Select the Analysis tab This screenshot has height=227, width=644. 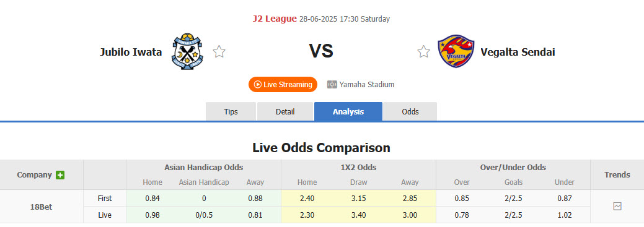[348, 111]
